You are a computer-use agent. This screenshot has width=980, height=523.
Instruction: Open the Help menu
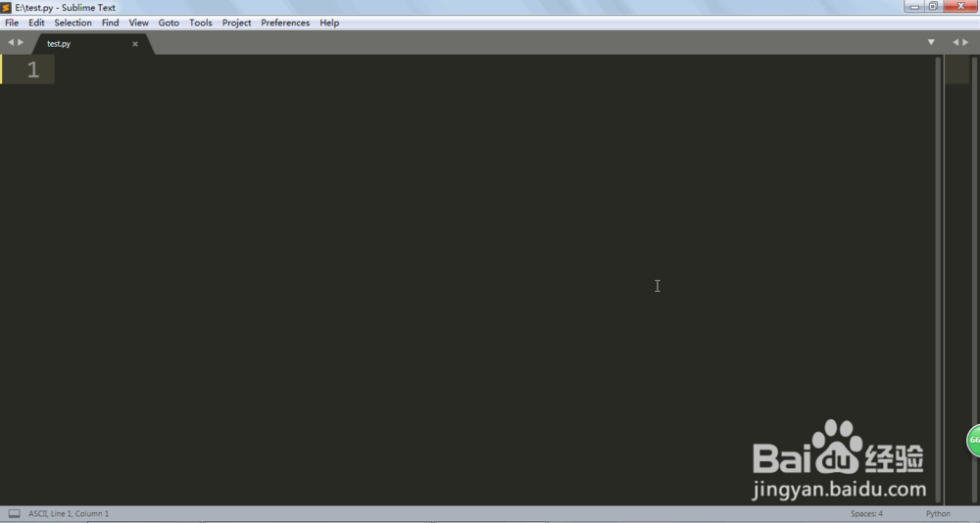click(329, 23)
